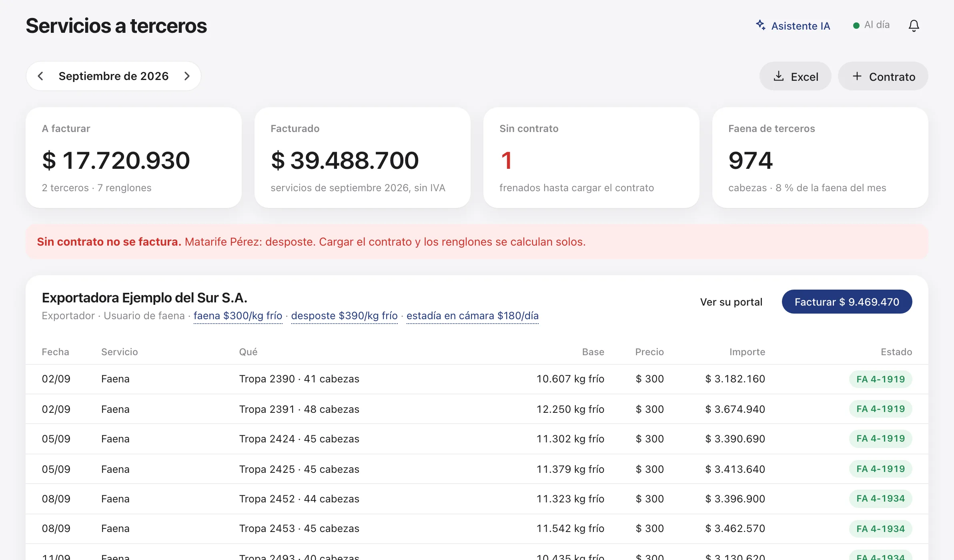Click invoice badge FA 4-1919 for Tropa 2391

[880, 409]
